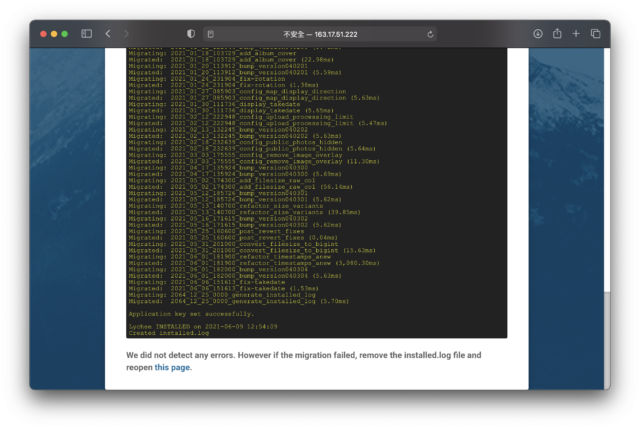Image resolution: width=640 pixels, height=429 pixels.
Task: Click 'Migrated: 2021_01_18_103729_add_album_cover' line
Action: coord(231,60)
